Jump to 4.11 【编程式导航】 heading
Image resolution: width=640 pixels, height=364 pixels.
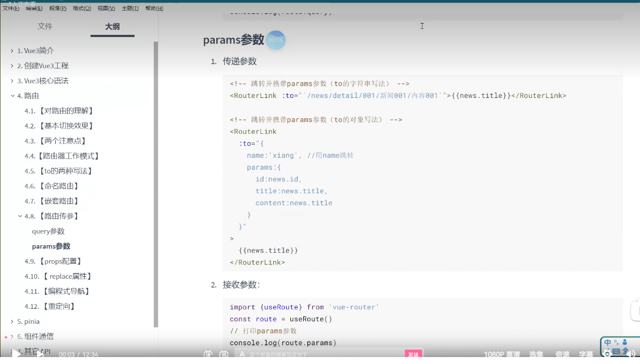(57, 291)
